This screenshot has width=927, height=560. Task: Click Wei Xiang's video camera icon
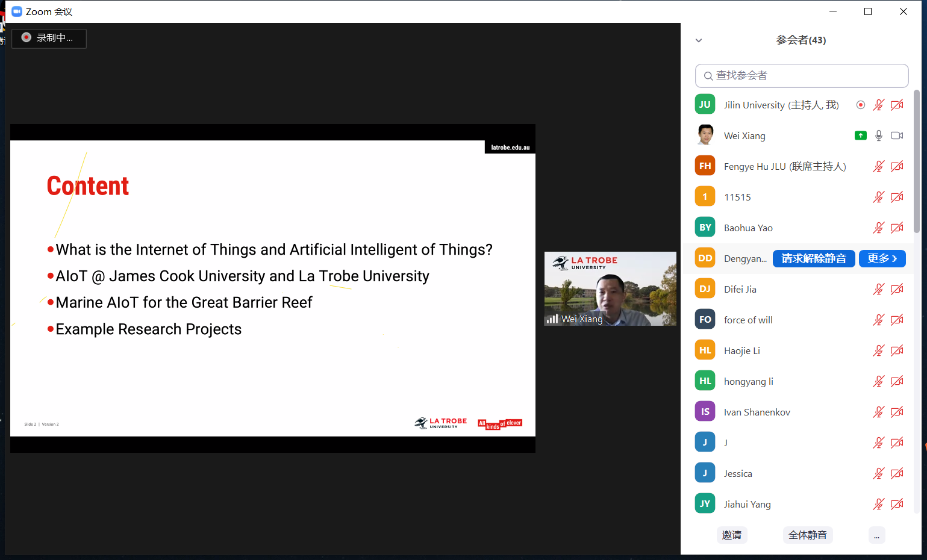point(897,135)
